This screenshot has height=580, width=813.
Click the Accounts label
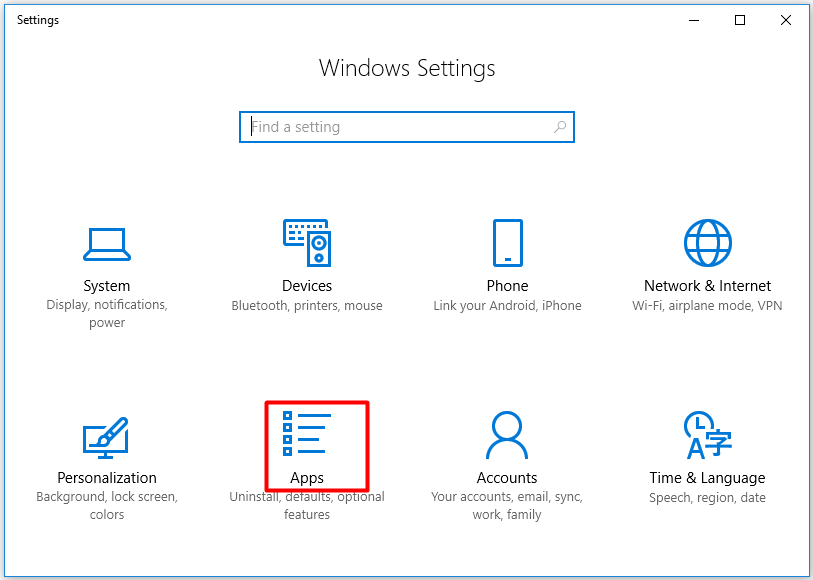[507, 477]
